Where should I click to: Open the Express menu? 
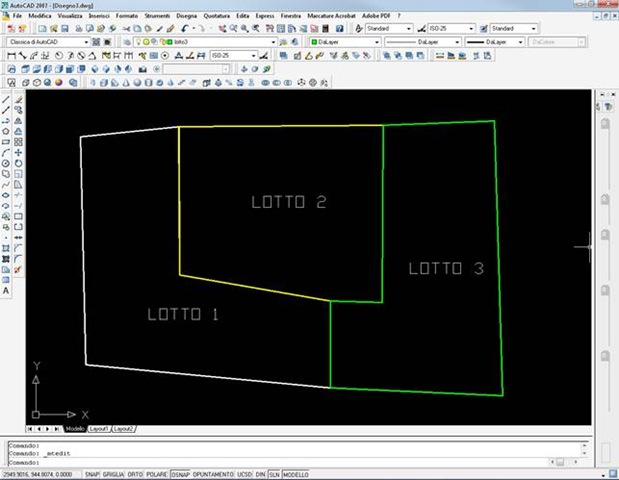coord(265,16)
